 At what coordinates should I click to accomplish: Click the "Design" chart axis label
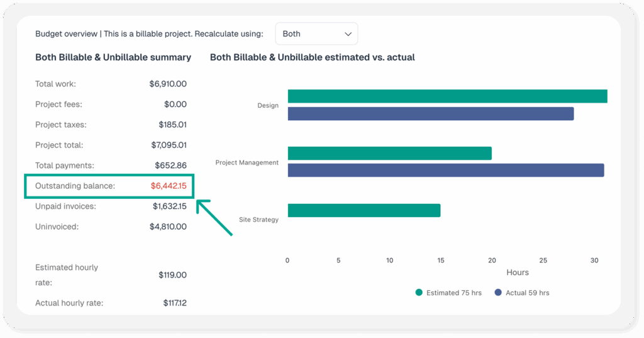tap(268, 105)
